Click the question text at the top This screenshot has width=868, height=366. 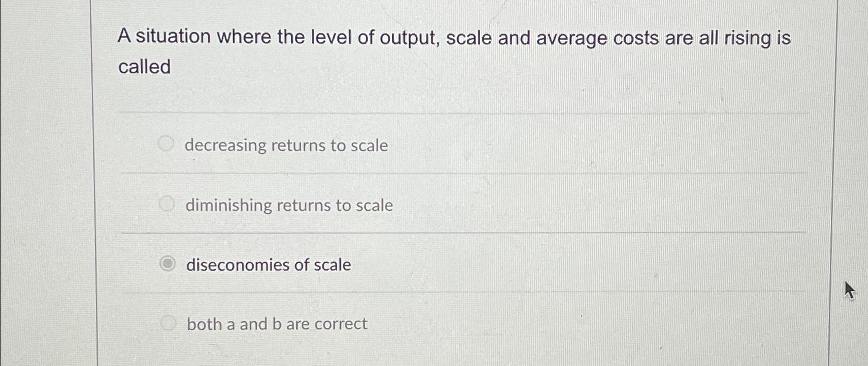point(453,37)
